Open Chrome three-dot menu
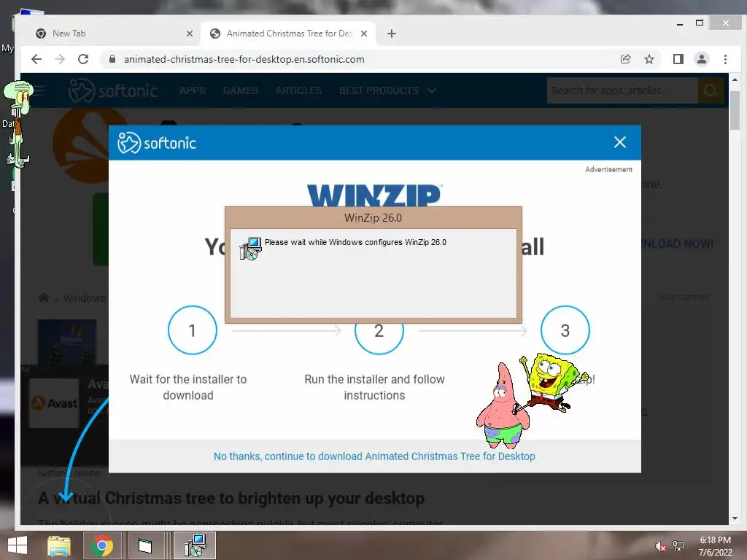 coord(725,59)
